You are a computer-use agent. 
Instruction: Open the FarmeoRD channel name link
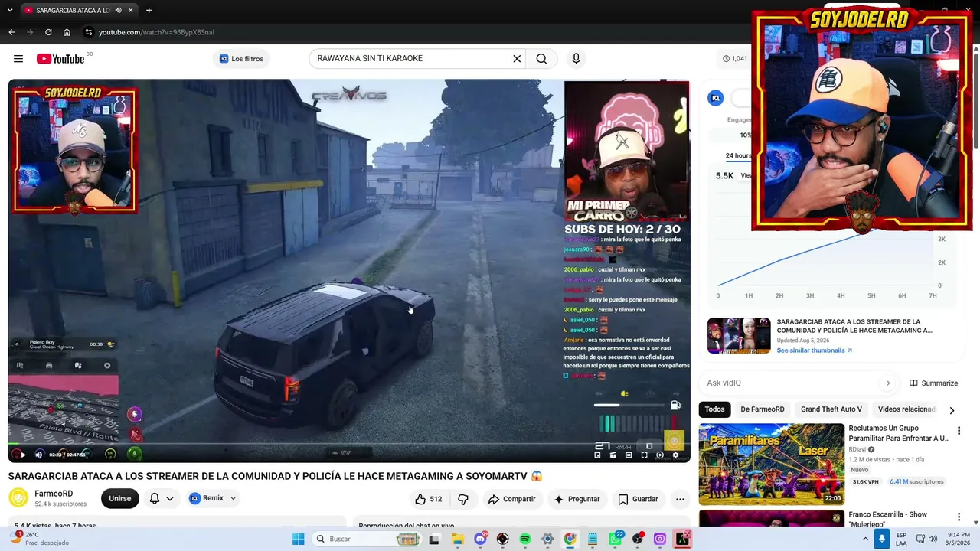pyautogui.click(x=54, y=494)
